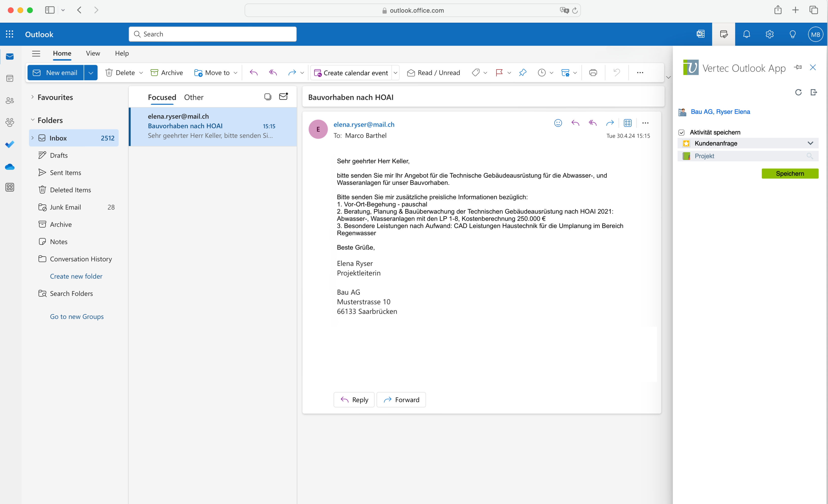This screenshot has height=504, width=828.
Task: Switch to the View ribbon tab
Action: click(93, 53)
